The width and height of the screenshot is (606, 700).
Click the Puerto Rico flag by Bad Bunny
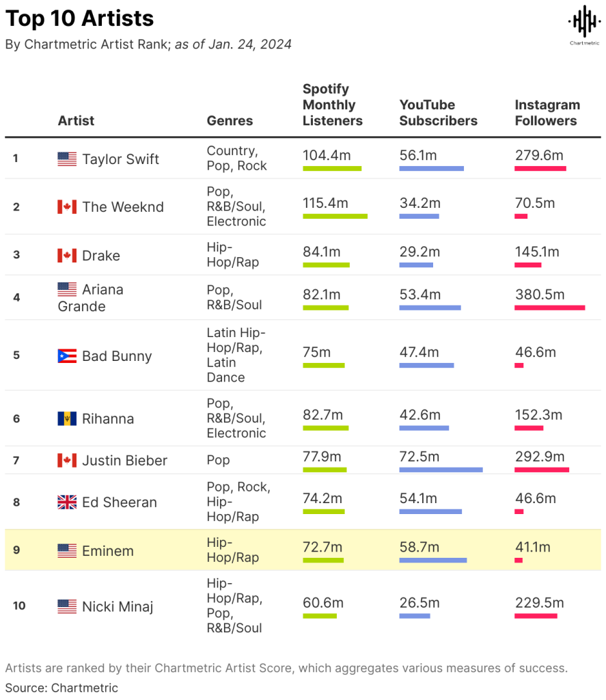[x=67, y=355]
